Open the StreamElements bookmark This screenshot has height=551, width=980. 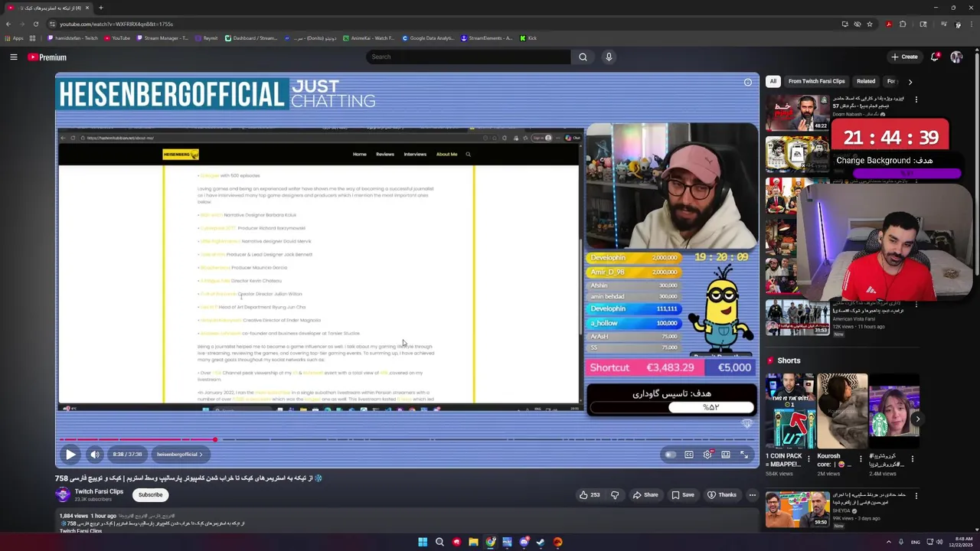point(487,38)
